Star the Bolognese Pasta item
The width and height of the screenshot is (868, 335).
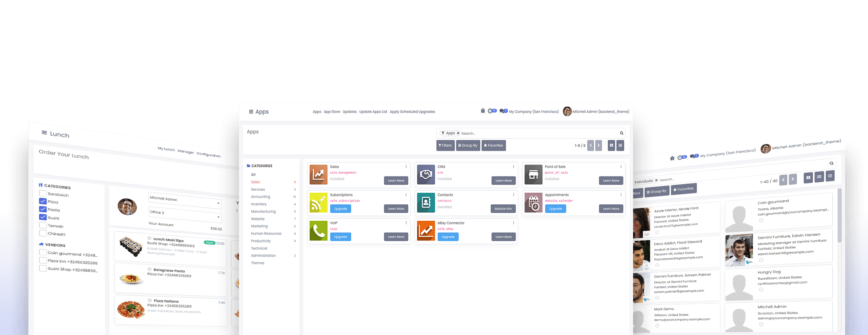click(150, 269)
